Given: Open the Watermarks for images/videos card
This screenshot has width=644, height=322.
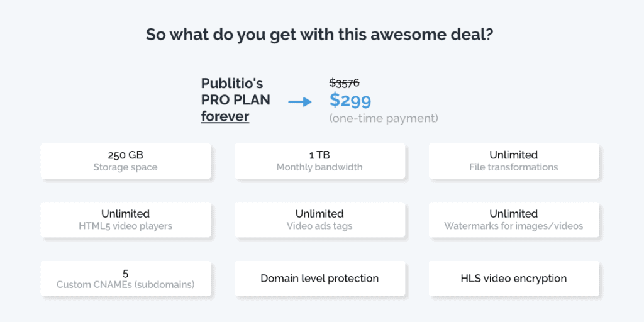Looking at the screenshot, I should click(x=514, y=219).
